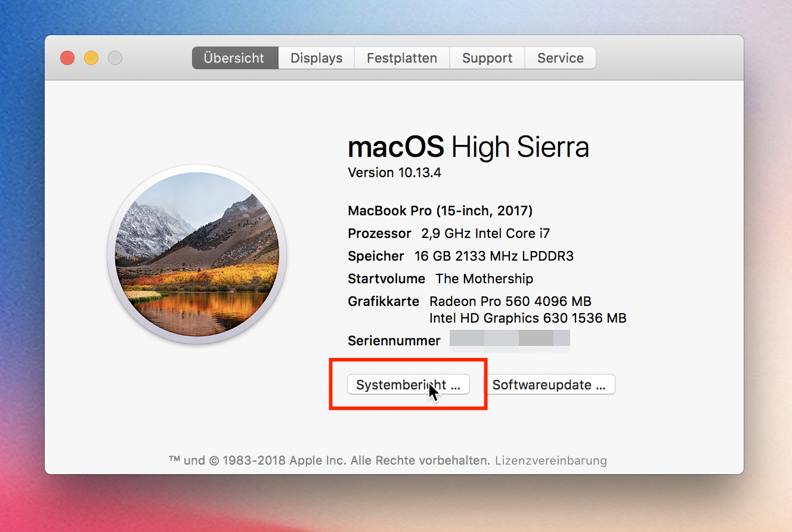Switch to the Displays tab
This screenshot has height=532, width=792.
pos(316,58)
